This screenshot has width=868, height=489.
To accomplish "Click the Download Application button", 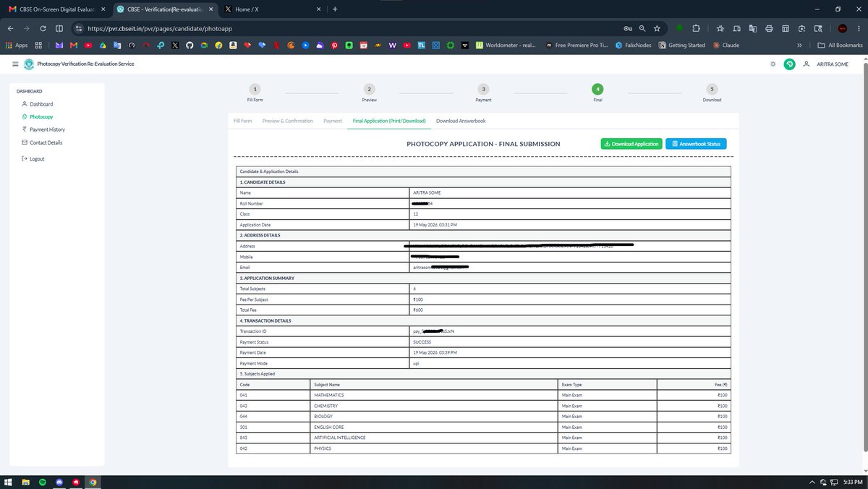I will click(x=631, y=144).
